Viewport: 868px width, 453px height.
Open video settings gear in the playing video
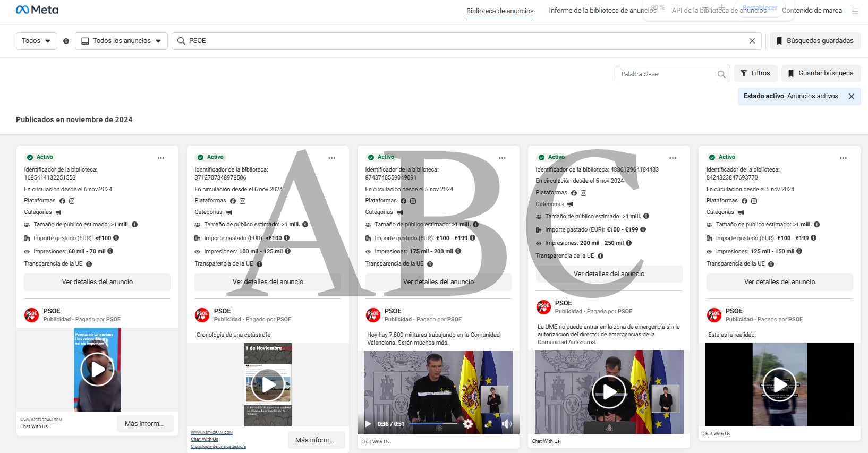coord(468,424)
